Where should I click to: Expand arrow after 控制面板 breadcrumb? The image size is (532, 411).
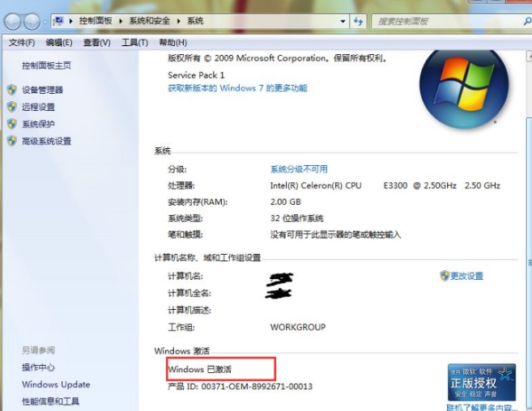[x=121, y=21]
